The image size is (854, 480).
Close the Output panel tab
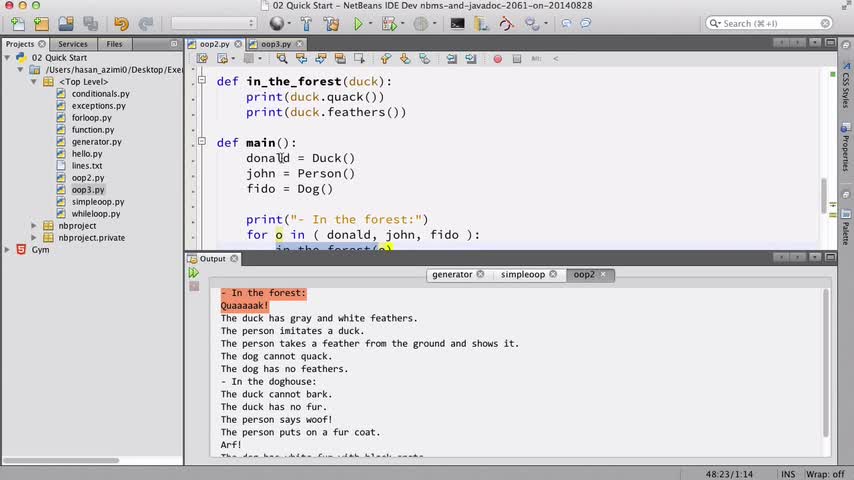tap(234, 259)
